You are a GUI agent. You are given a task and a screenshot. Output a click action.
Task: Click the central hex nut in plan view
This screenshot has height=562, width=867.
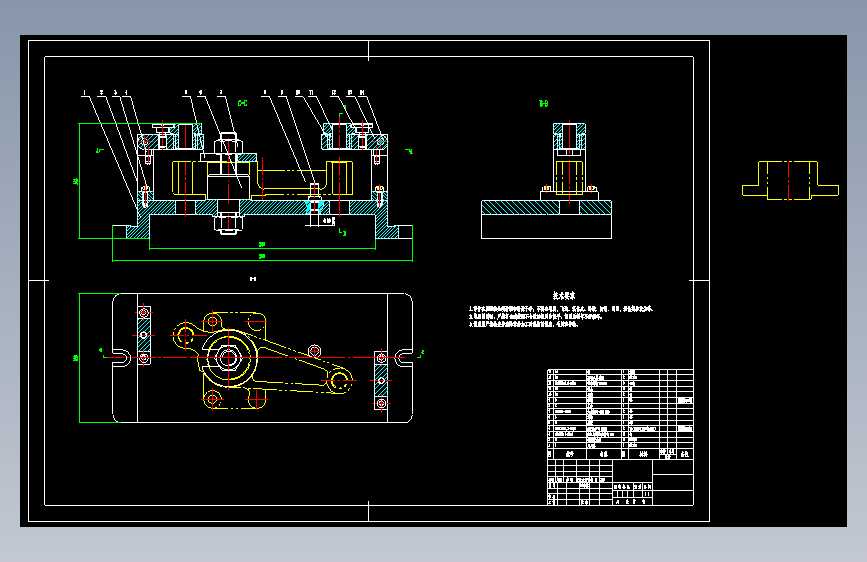[x=228, y=357]
